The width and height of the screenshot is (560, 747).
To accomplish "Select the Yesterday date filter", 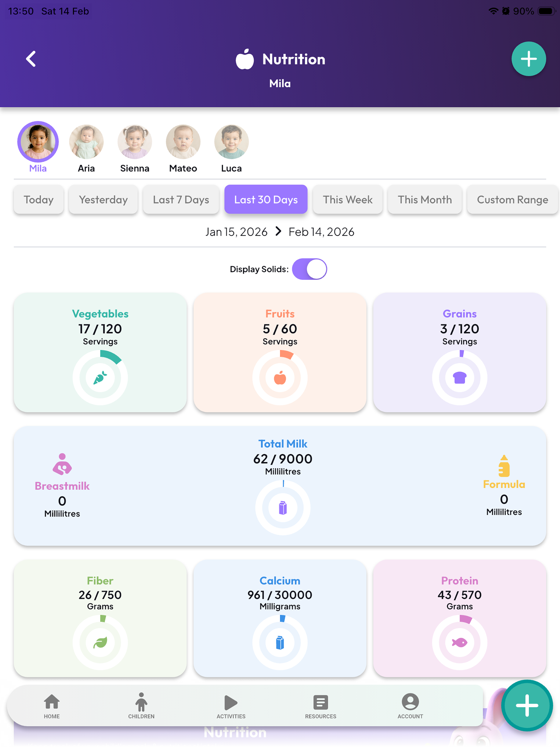I will pyautogui.click(x=103, y=200).
